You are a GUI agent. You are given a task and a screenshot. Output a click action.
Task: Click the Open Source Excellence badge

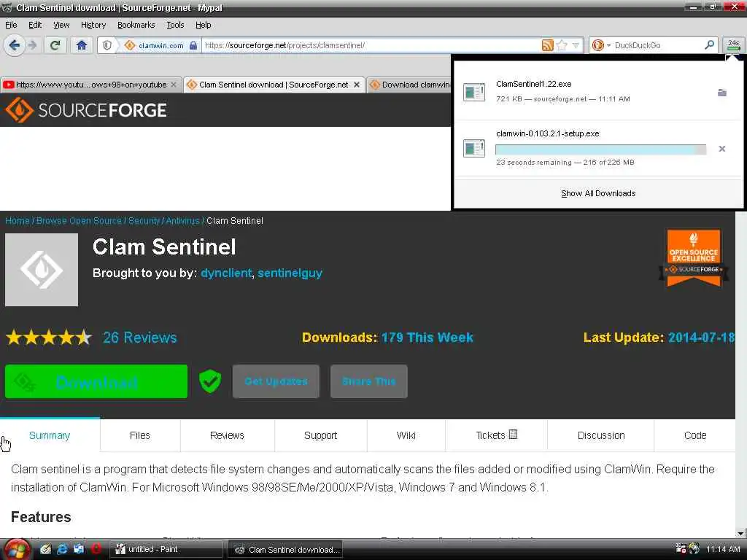coord(693,258)
